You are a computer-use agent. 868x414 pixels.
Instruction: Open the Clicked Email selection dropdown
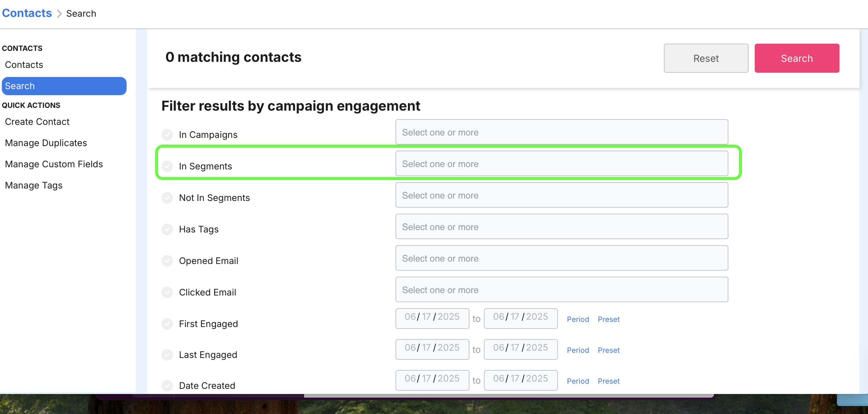pyautogui.click(x=562, y=290)
